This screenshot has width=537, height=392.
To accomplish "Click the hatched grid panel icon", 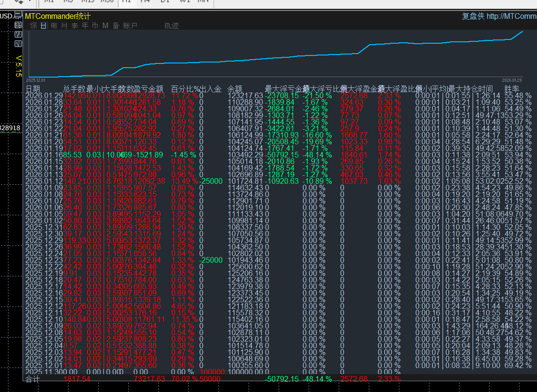I will point(18,24).
